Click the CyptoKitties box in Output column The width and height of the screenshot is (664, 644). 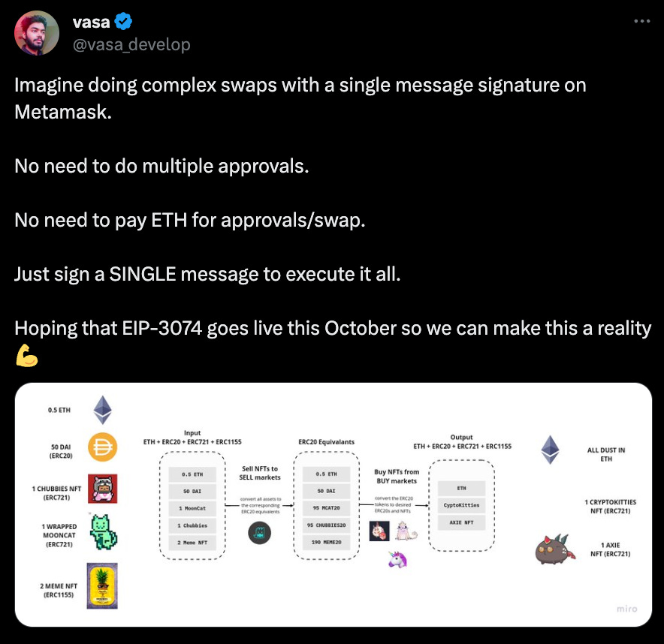coord(461,505)
